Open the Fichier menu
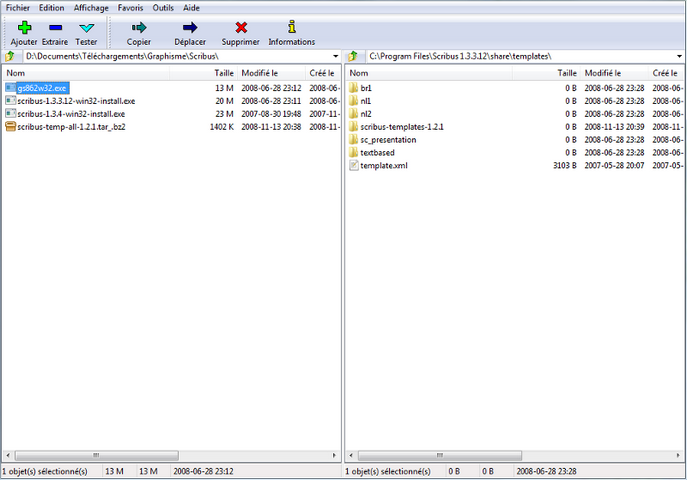The height and width of the screenshot is (480, 687). coord(17,7)
